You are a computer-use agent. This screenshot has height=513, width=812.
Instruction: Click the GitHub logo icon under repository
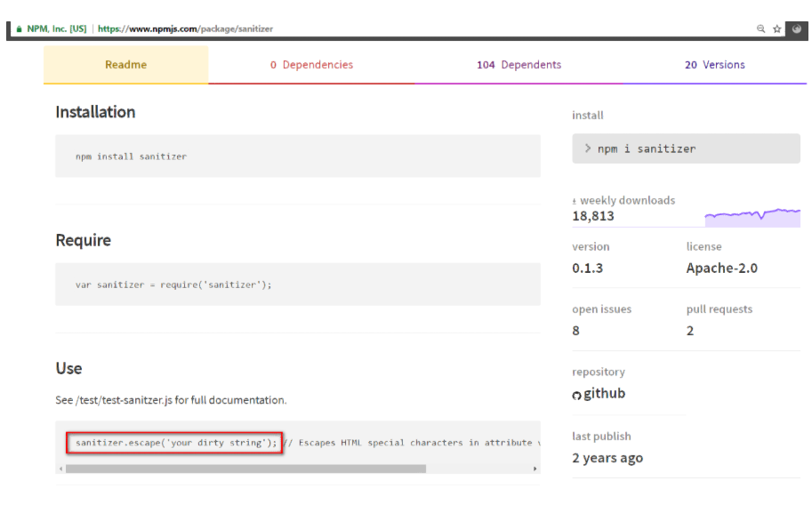pos(577,396)
